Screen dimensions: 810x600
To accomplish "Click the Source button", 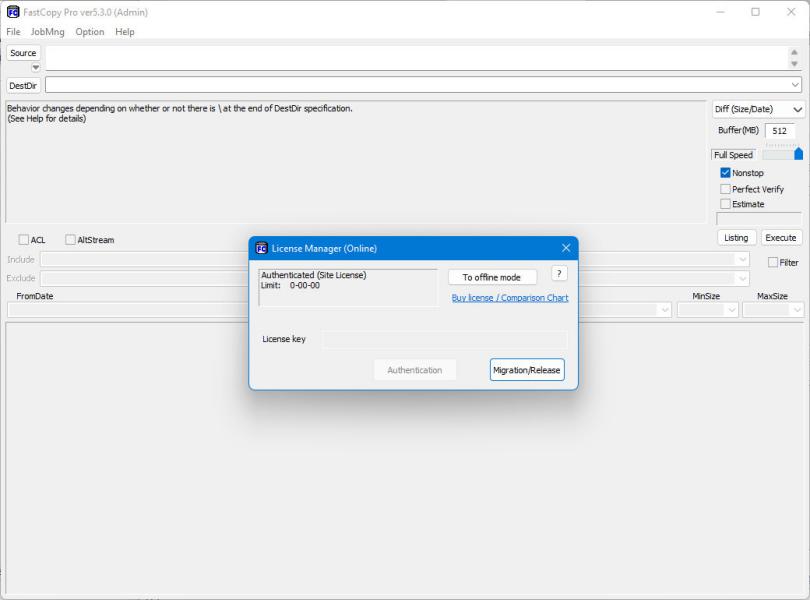I will coord(23,53).
